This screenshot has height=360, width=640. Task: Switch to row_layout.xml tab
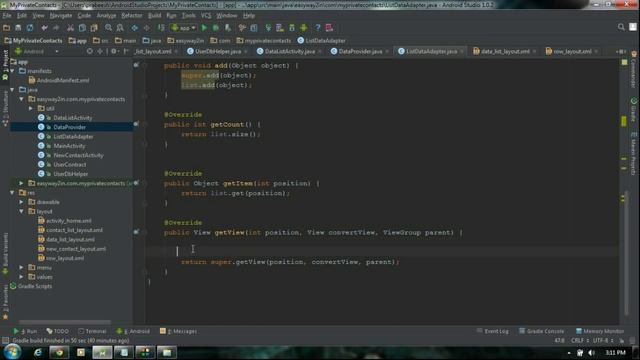(x=572, y=51)
